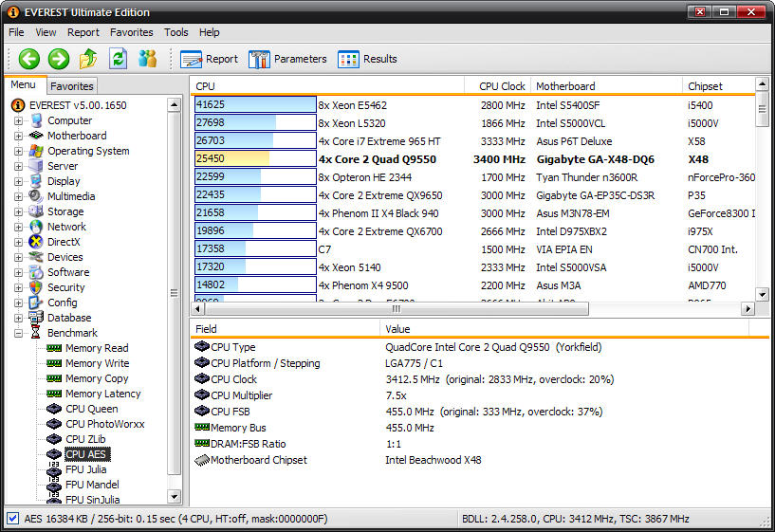The width and height of the screenshot is (775, 532).
Task: Click the Up folder arrow icon
Action: pos(88,59)
